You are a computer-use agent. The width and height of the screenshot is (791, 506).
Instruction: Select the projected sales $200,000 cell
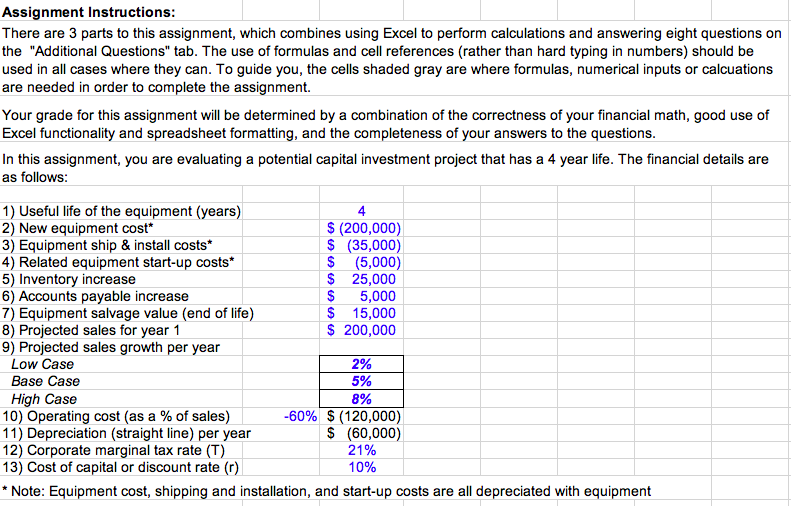click(361, 330)
